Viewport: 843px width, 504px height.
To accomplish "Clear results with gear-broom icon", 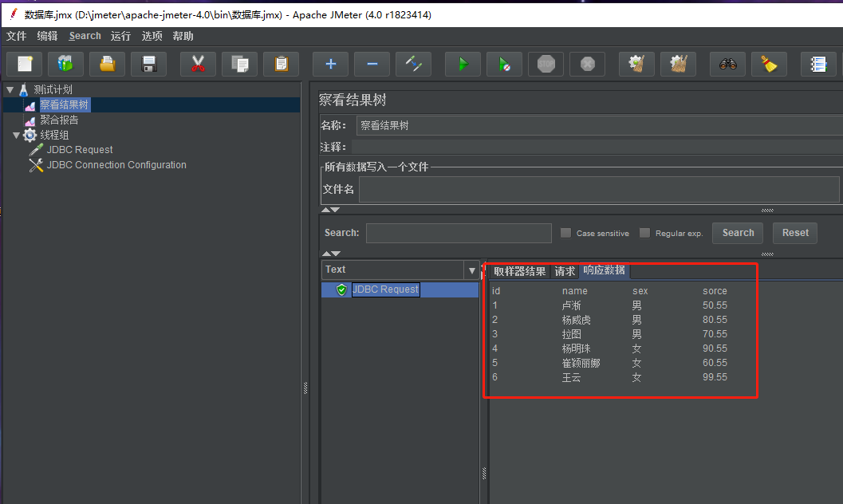I will [636, 64].
